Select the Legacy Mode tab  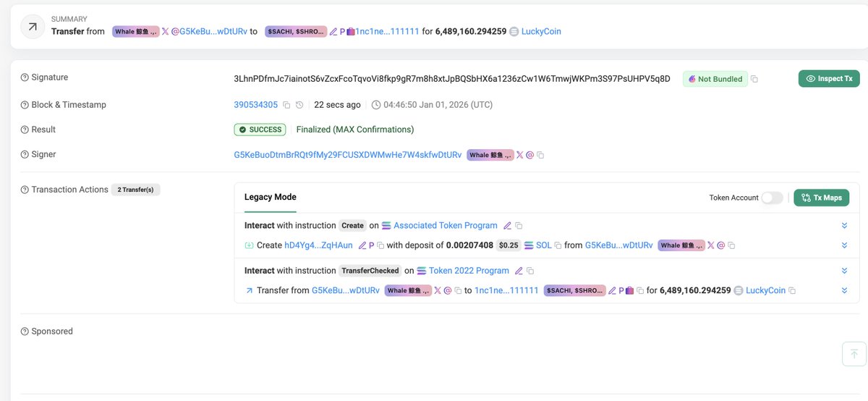271,197
